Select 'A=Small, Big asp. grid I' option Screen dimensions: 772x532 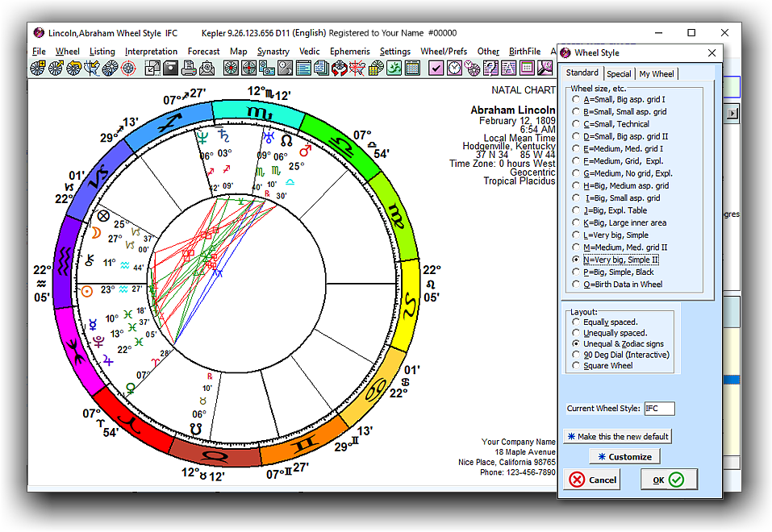coord(574,99)
